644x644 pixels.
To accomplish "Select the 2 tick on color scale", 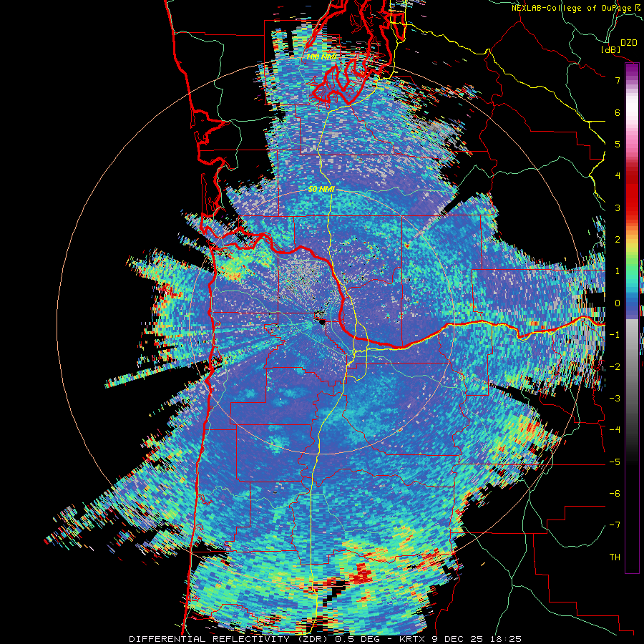I will (x=618, y=240).
